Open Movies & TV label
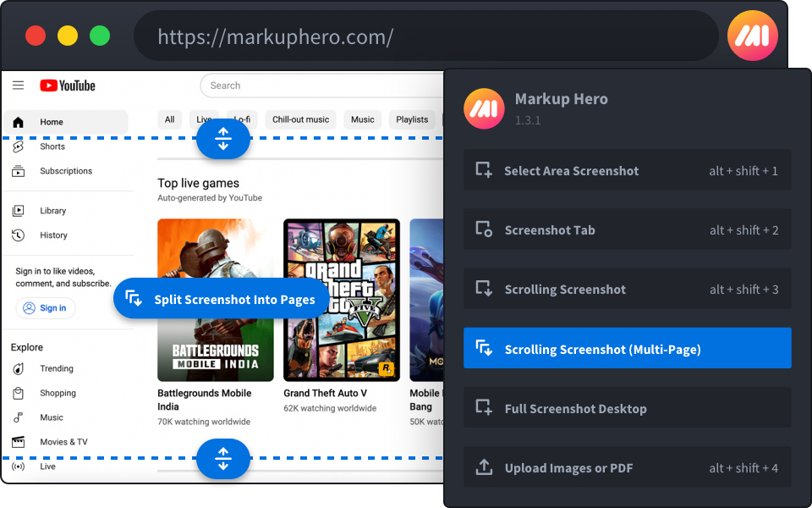Screen dimensions: 812x508 (x=63, y=442)
